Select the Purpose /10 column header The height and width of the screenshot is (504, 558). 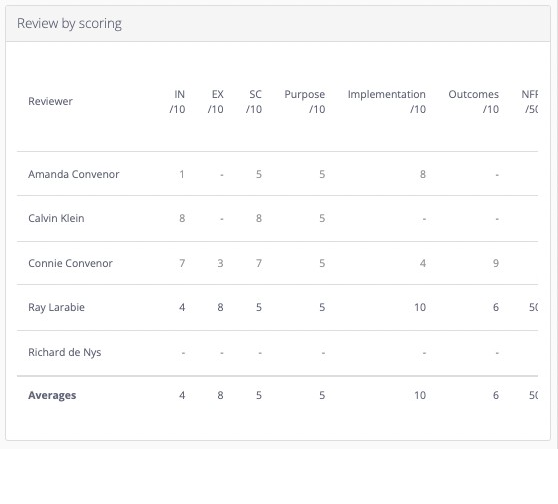(305, 101)
